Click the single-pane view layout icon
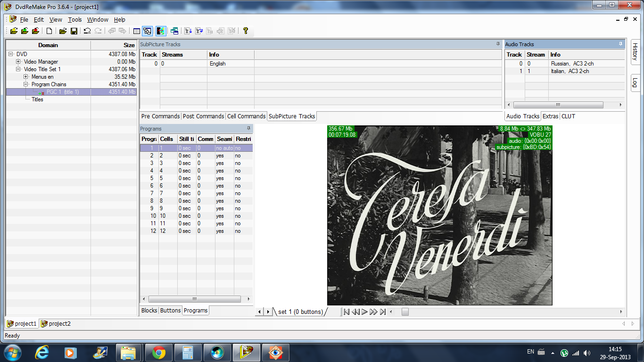Screen dimensions: 644x362 click(x=137, y=31)
